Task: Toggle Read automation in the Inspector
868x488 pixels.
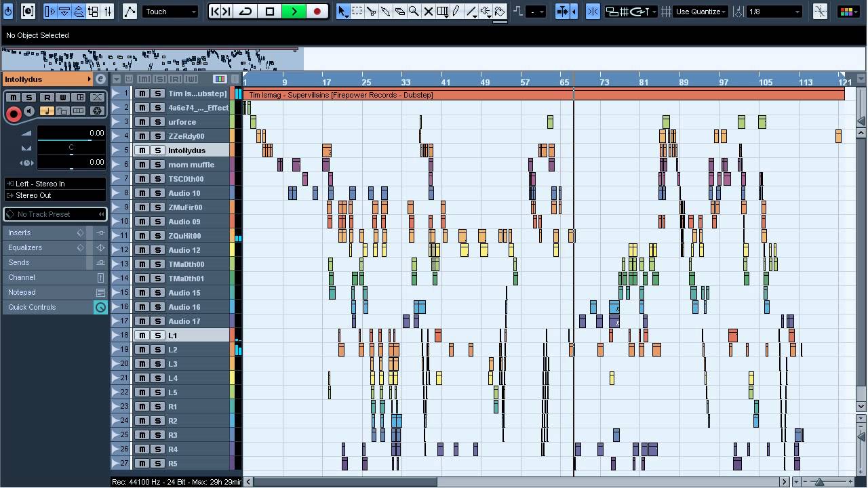Action: coord(46,98)
